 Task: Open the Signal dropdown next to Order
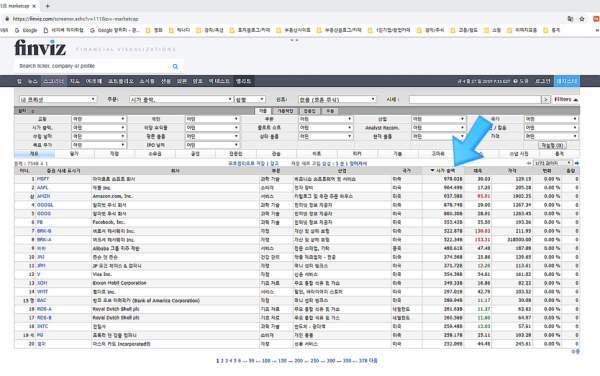(x=337, y=99)
